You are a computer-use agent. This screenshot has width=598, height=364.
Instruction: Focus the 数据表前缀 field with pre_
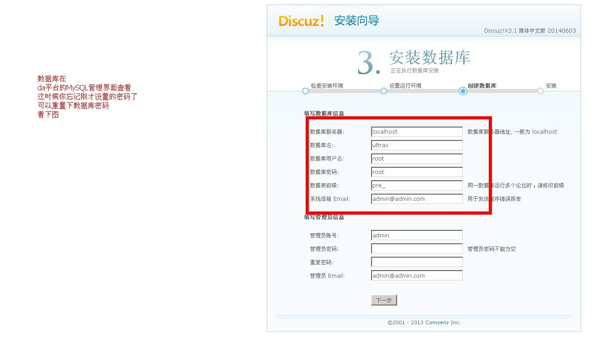coord(417,185)
